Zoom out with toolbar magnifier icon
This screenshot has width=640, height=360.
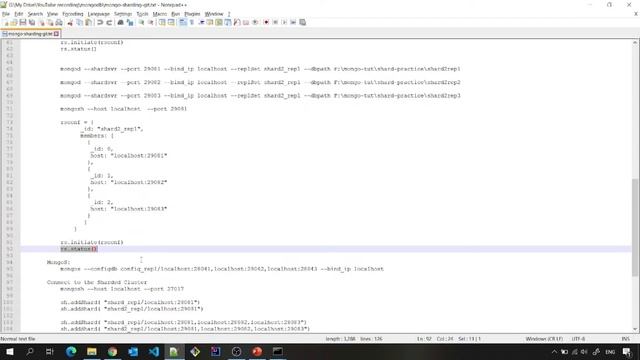(151, 22)
